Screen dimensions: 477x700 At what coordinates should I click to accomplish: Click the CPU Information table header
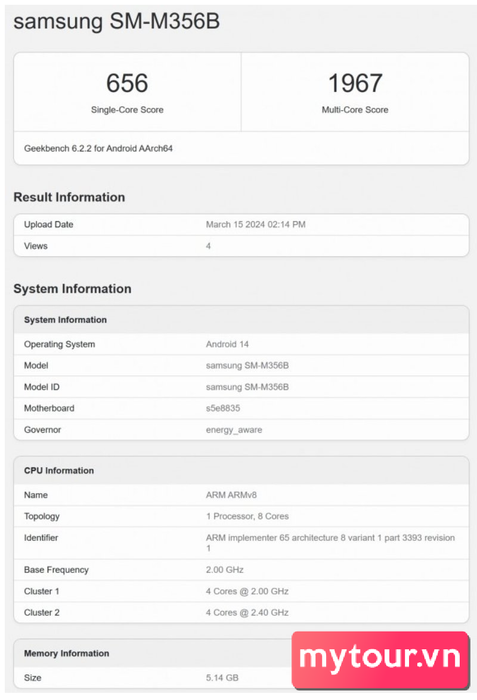241,471
